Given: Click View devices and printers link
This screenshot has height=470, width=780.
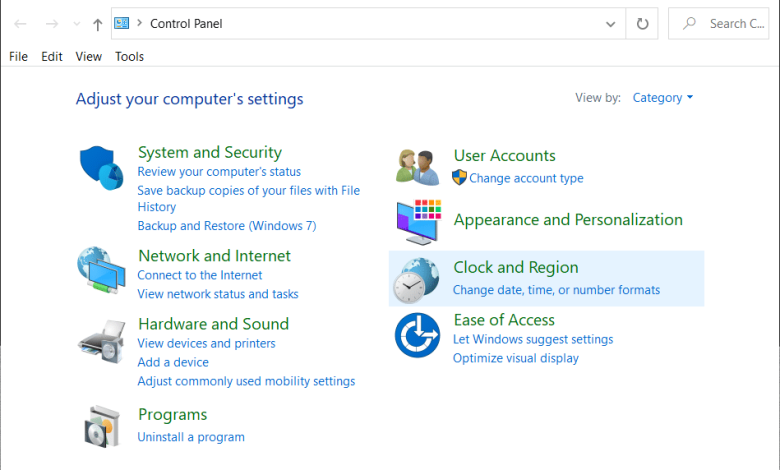Looking at the screenshot, I should point(206,343).
